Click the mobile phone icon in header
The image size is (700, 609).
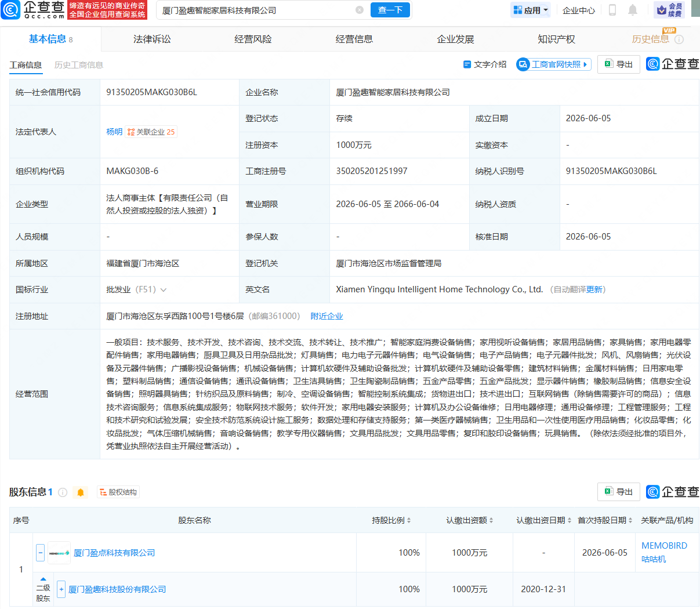click(612, 10)
